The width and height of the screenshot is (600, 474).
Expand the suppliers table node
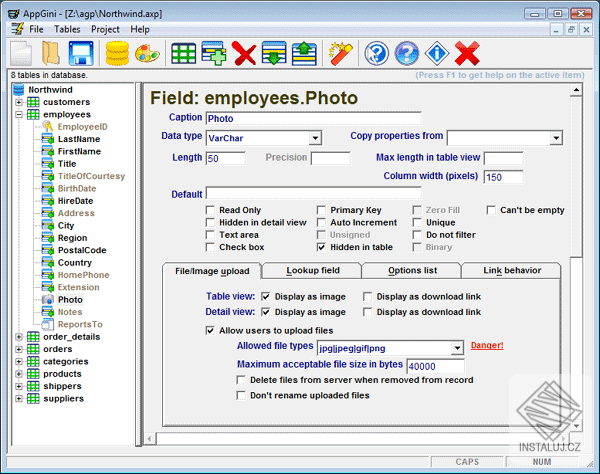[x=19, y=398]
